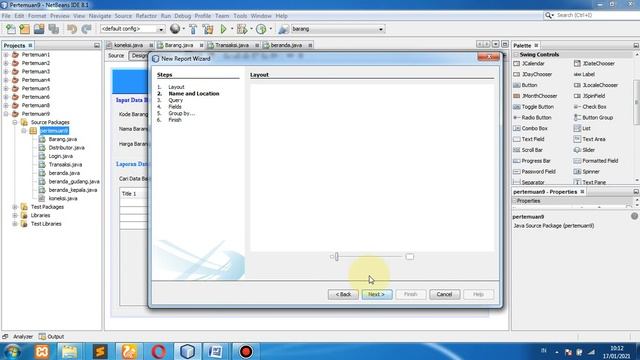Select Radio Button in the Palette

pyautogui.click(x=532, y=118)
